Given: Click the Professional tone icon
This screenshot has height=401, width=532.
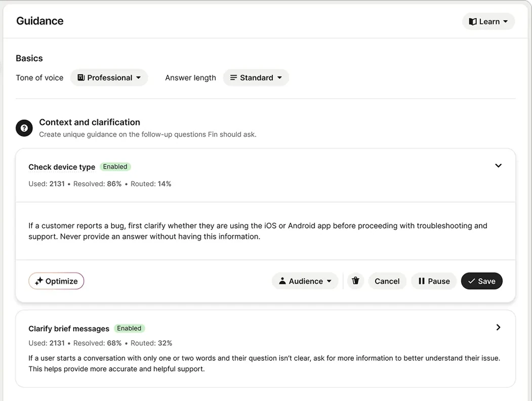Looking at the screenshot, I should (81, 78).
